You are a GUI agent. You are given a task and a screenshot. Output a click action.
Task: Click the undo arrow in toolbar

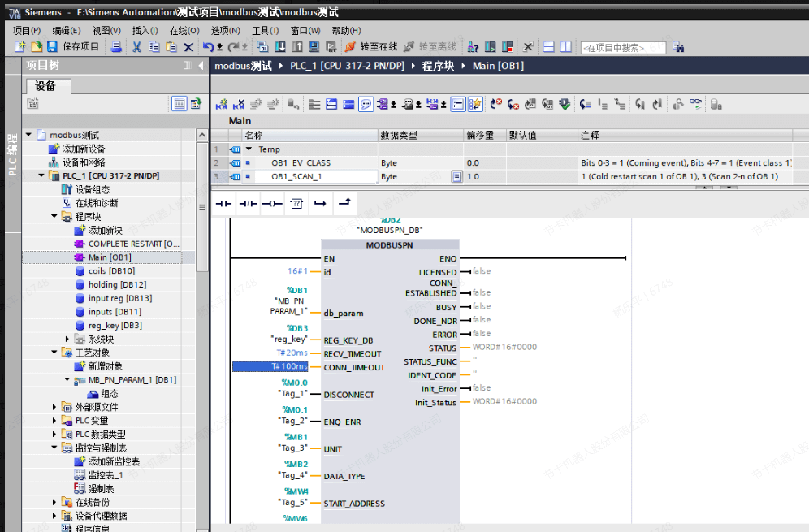[x=208, y=47]
